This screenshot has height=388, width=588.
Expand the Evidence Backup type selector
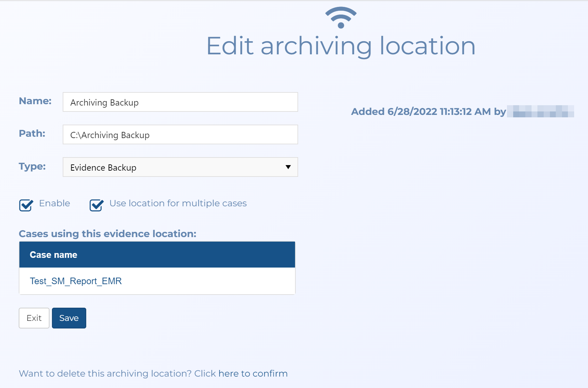tap(180, 167)
